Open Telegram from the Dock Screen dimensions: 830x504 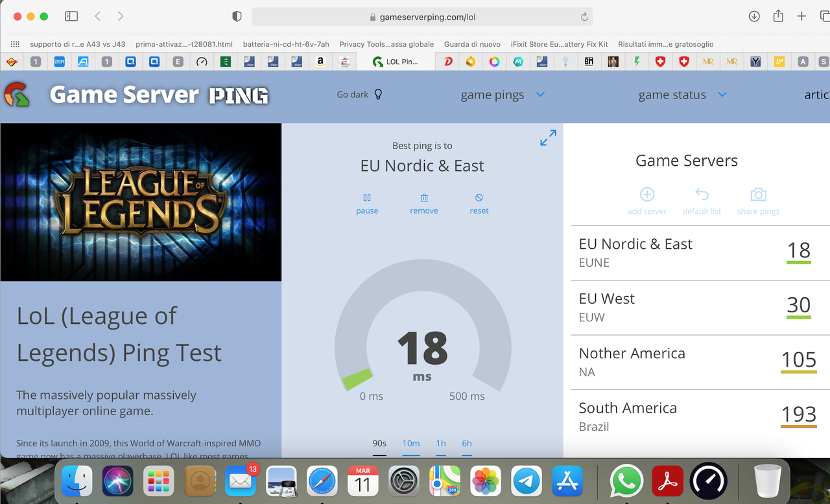pos(527,482)
